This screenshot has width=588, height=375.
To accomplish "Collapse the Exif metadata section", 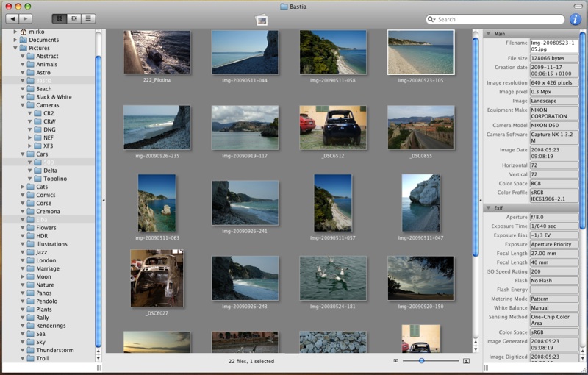I will (488, 208).
